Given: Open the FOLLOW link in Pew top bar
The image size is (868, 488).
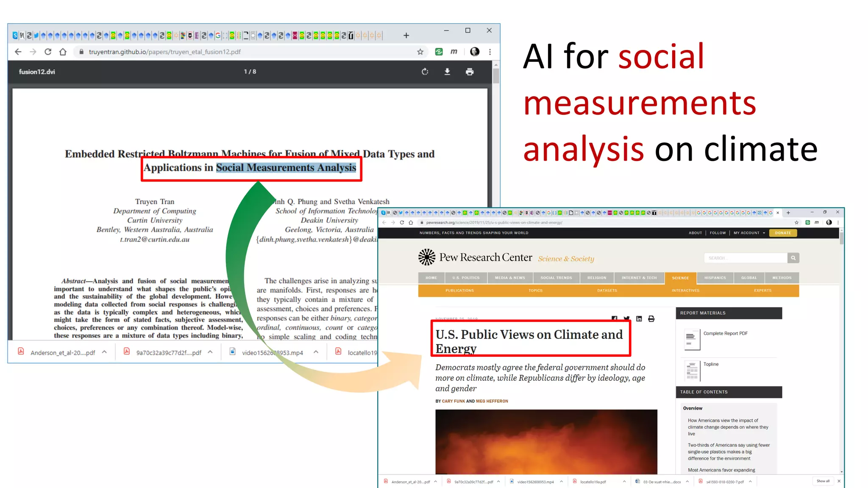Looking at the screenshot, I should (x=718, y=233).
